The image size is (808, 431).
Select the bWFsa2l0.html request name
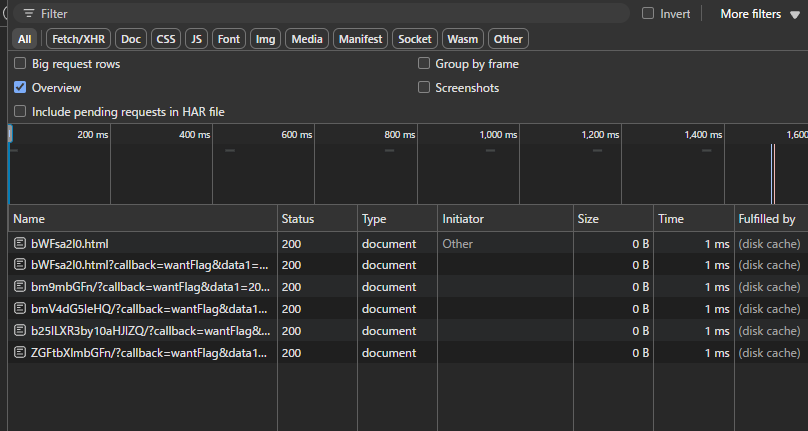(70, 244)
